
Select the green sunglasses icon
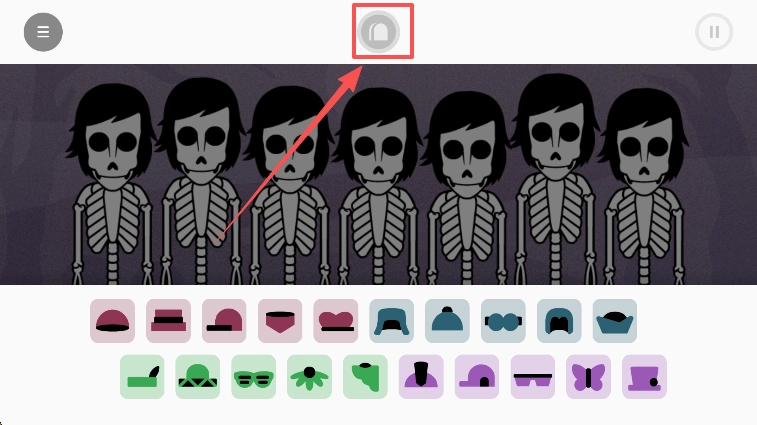[x=253, y=377]
